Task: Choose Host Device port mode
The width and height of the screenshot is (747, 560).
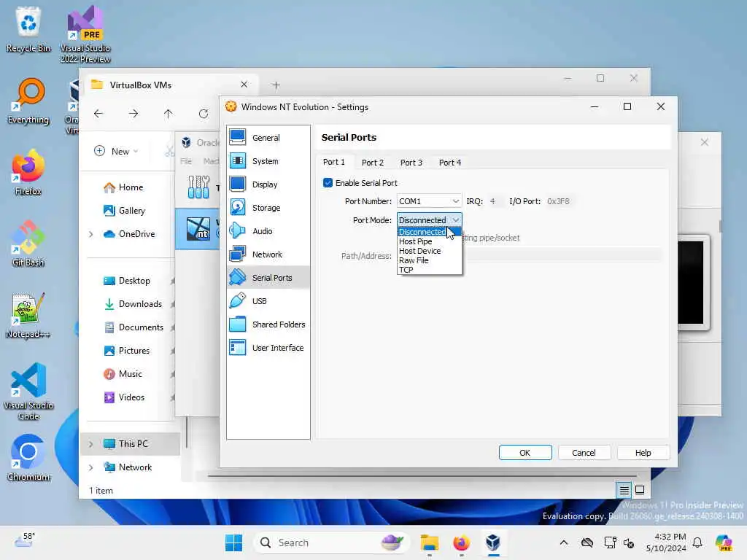Action: [429, 251]
